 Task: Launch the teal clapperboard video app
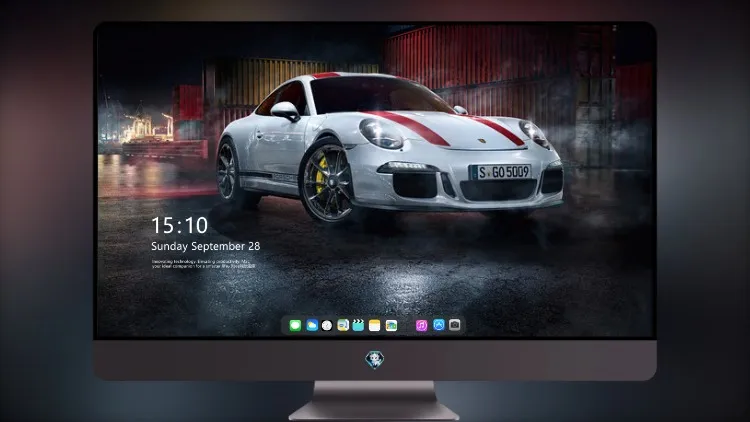358,325
